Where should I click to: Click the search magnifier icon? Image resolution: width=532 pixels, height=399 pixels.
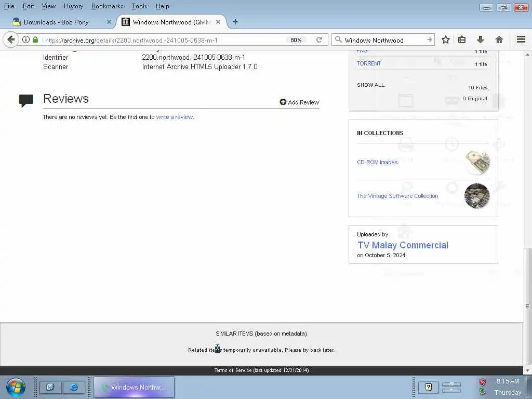(338, 39)
